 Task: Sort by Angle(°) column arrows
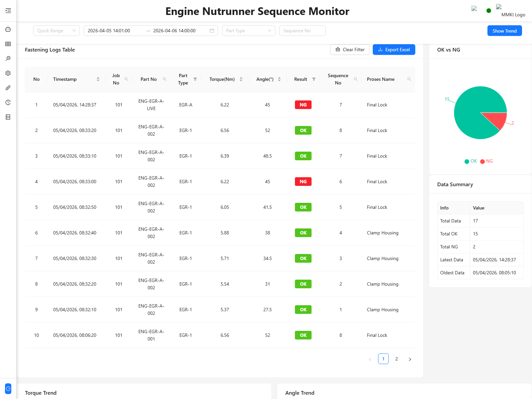click(x=279, y=79)
